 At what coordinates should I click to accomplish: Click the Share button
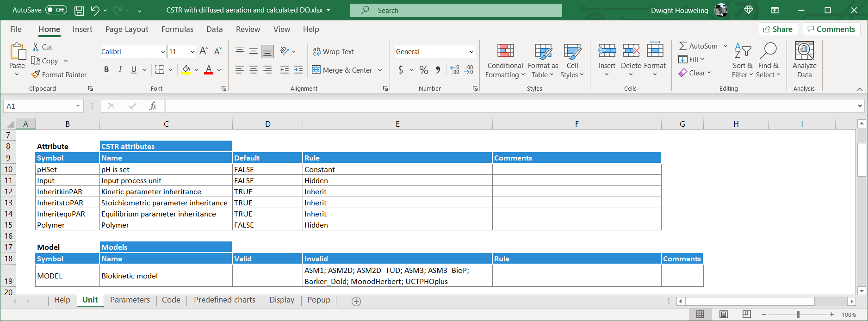coord(778,29)
